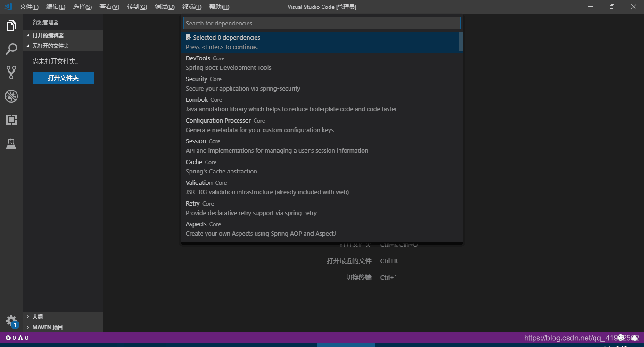
Task: Expand the MAVEN 项目 section
Action: click(x=63, y=327)
